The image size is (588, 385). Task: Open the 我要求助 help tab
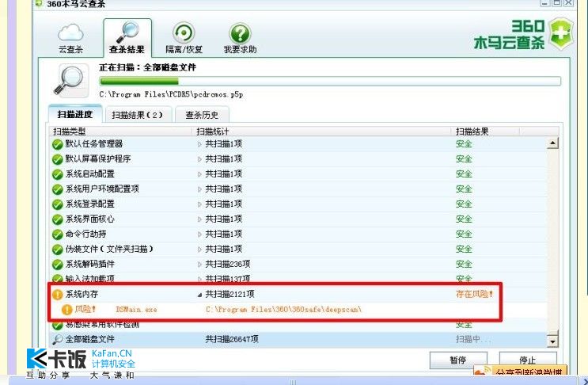click(240, 38)
